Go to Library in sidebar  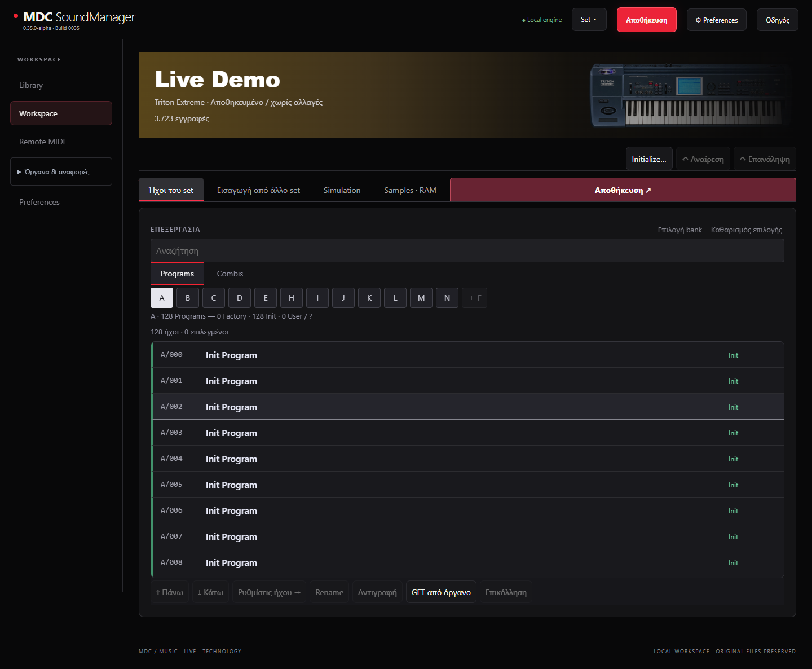click(61, 85)
